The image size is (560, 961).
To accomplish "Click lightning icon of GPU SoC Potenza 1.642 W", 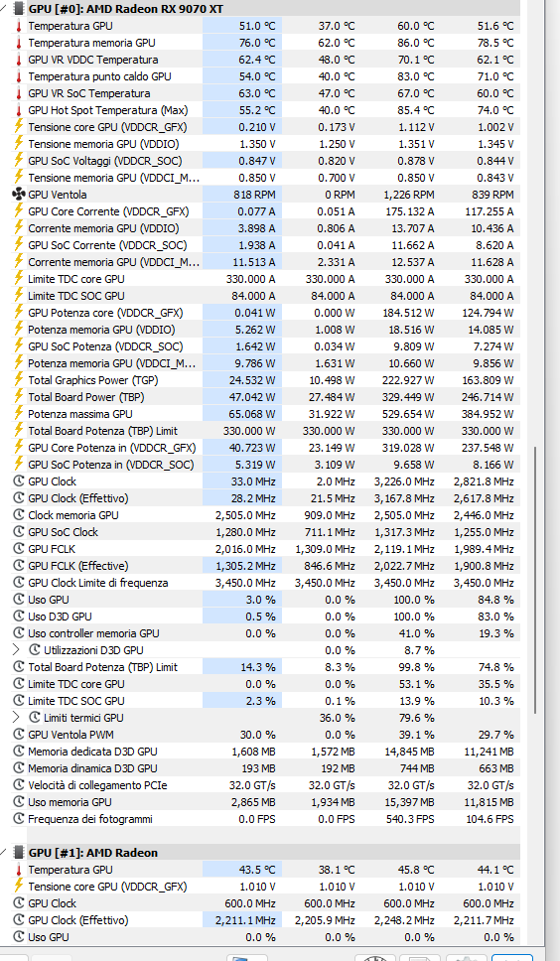I will pos(19,346).
